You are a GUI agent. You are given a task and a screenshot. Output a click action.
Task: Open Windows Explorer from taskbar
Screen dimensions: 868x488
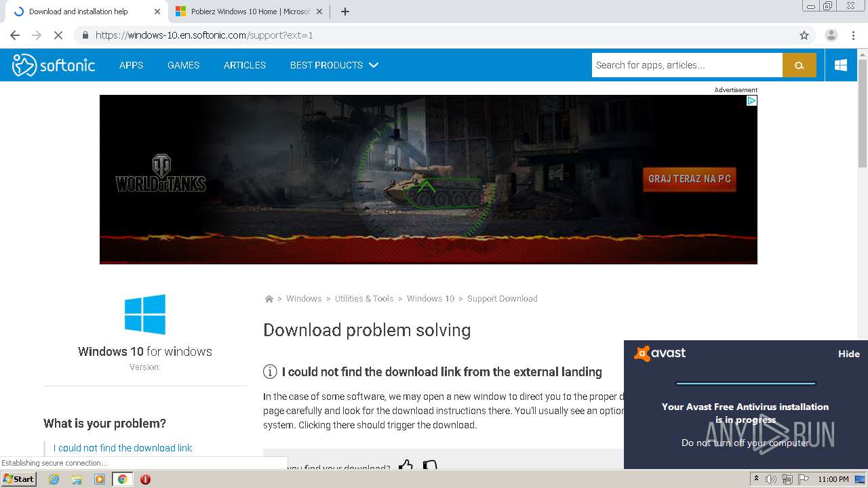(77, 479)
